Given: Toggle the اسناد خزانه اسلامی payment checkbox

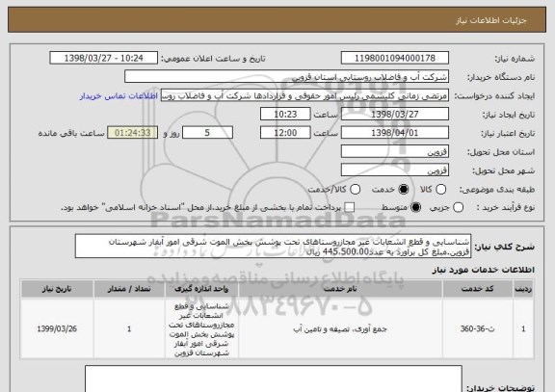Looking at the screenshot, I should (x=350, y=207).
